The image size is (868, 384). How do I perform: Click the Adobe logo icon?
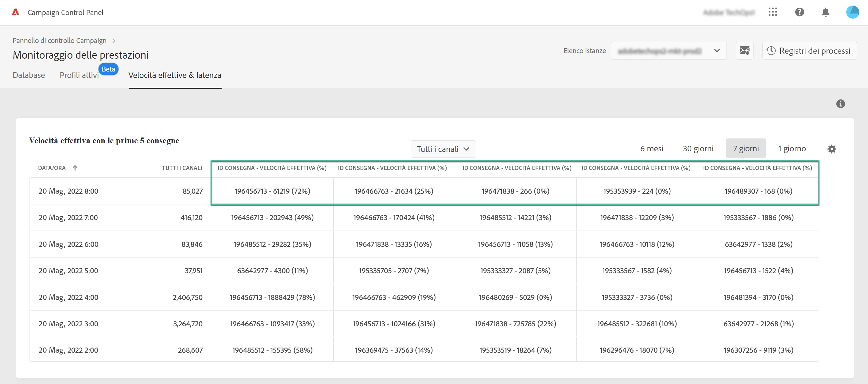pyautogui.click(x=15, y=13)
